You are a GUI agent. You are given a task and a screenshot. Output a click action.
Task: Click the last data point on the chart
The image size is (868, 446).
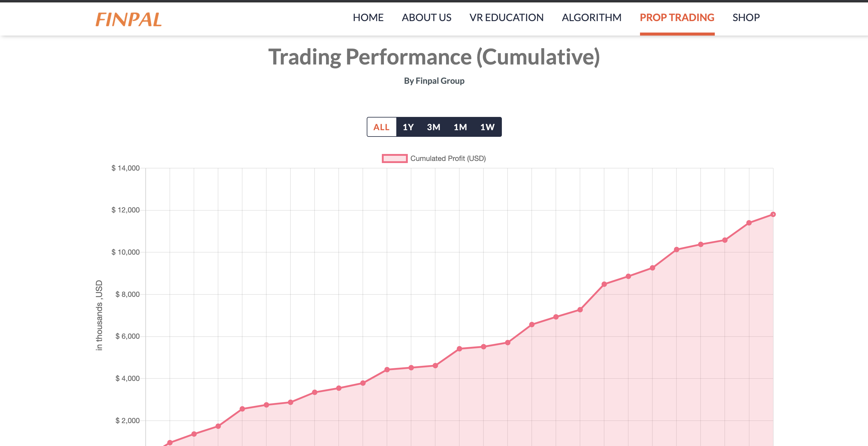[773, 215]
